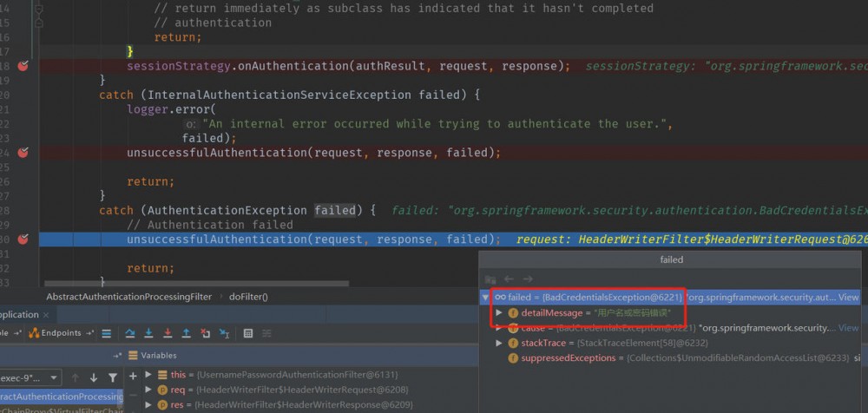
Task: Toggle the breakpoint at sessionStrategy.onAuthentication line
Action: pyautogui.click(x=23, y=67)
